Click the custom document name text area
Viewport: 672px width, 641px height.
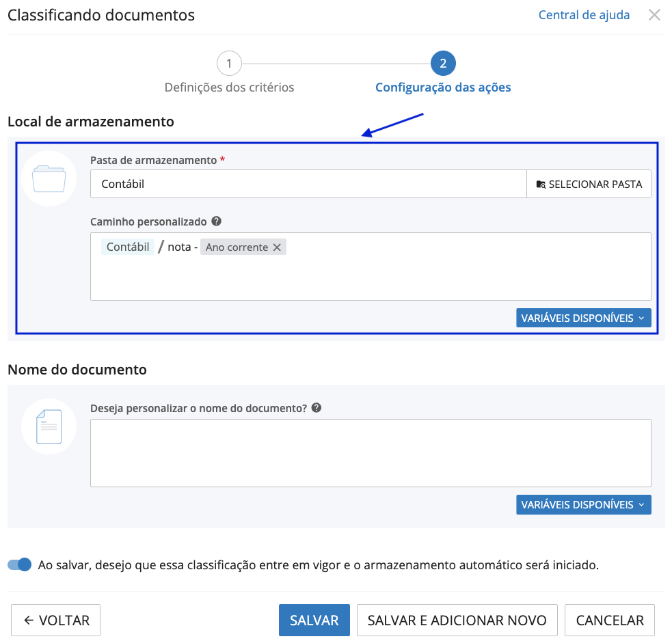click(x=370, y=452)
